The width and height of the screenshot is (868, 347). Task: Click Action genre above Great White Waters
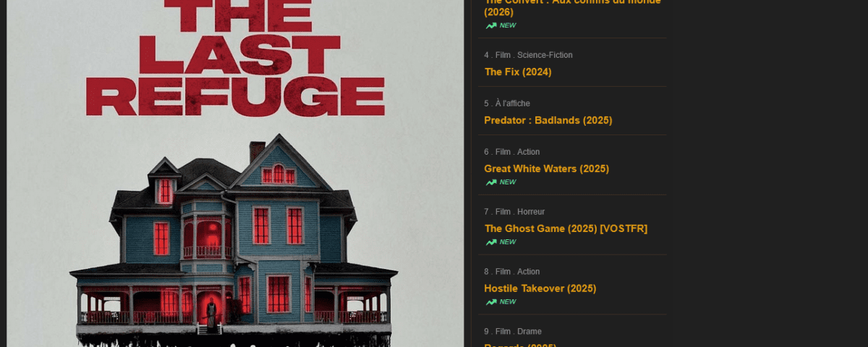[528, 152]
